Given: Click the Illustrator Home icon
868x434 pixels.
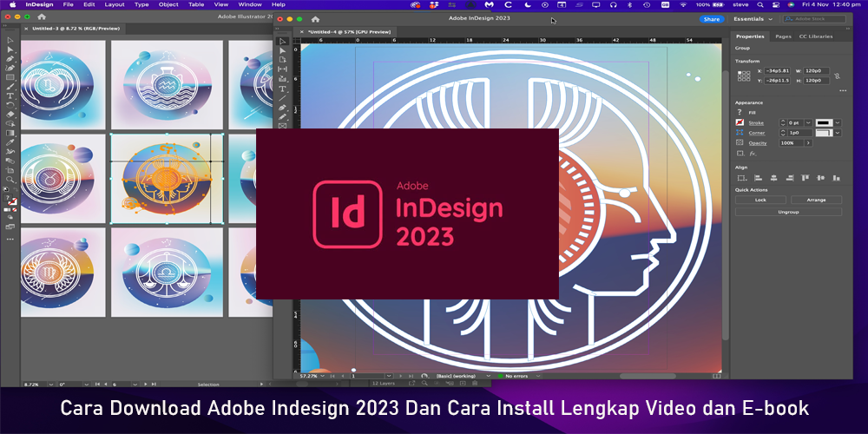Looking at the screenshot, I should pos(42,16).
